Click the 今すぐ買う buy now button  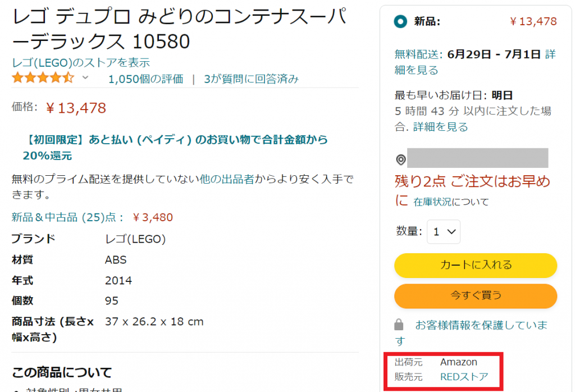476,295
